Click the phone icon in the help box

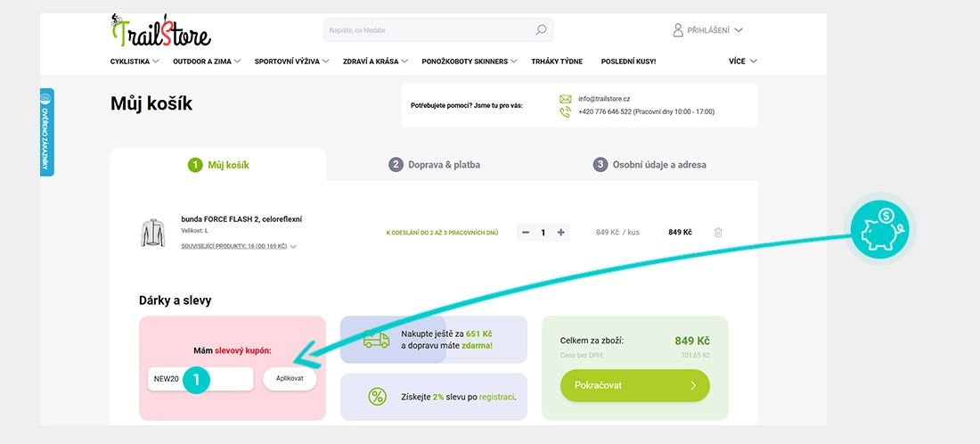[x=565, y=112]
